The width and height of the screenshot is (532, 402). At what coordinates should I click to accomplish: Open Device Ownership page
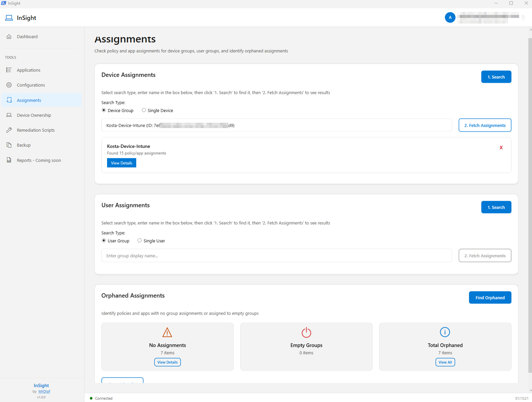click(41, 115)
